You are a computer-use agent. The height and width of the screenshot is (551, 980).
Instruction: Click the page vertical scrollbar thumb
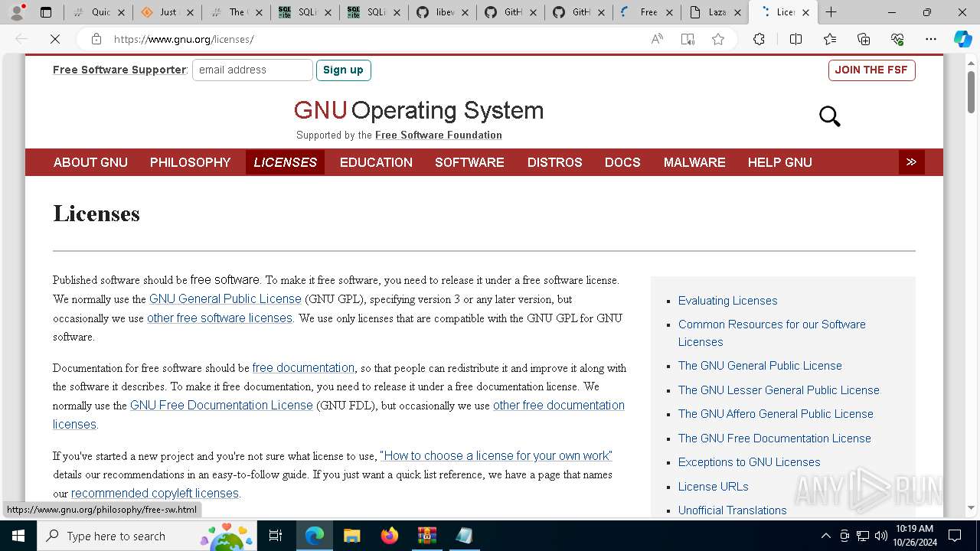point(971,93)
